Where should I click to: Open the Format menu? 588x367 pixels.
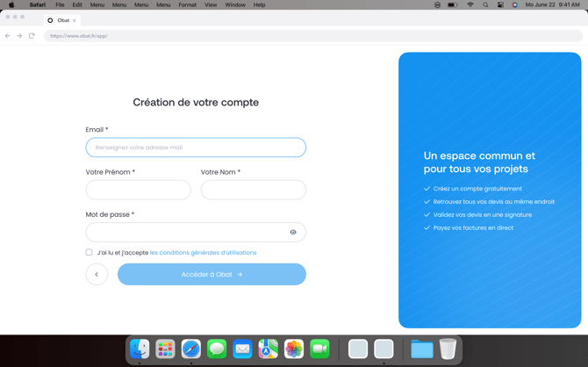click(x=187, y=5)
